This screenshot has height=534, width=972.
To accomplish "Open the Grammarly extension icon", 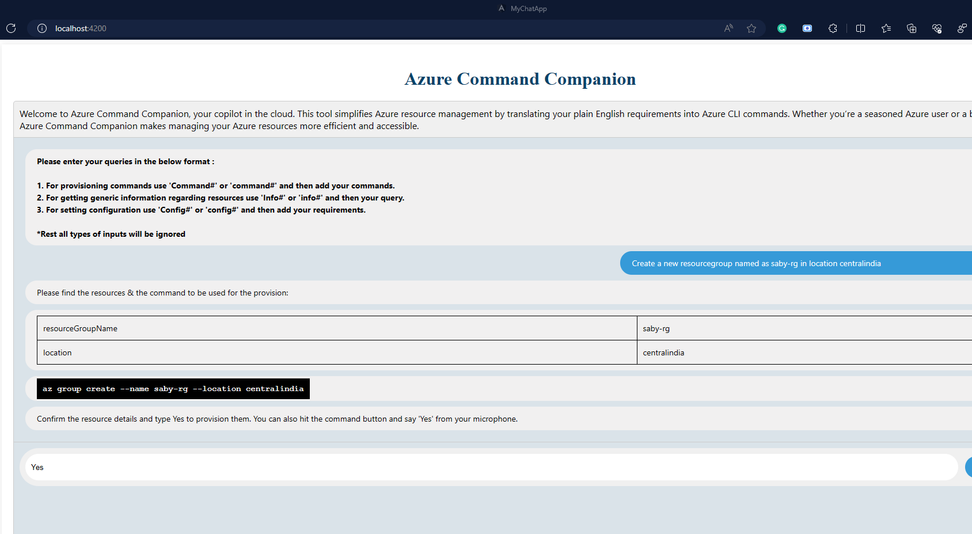I will click(782, 29).
